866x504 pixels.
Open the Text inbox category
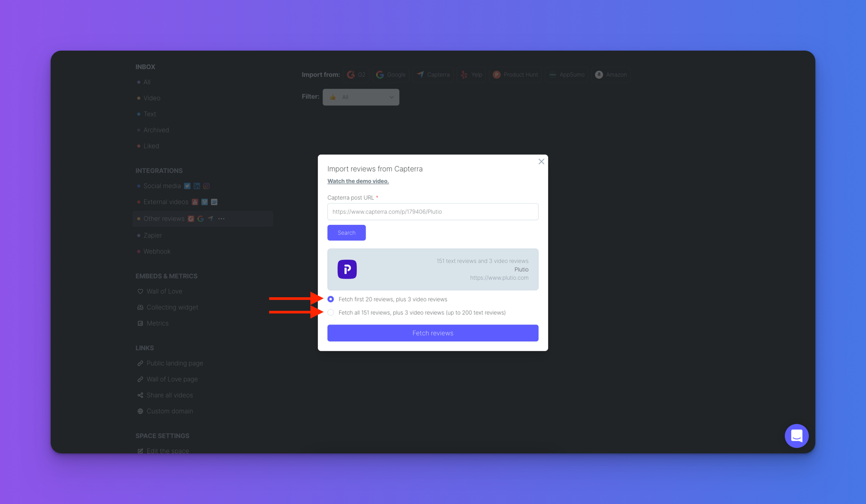150,114
